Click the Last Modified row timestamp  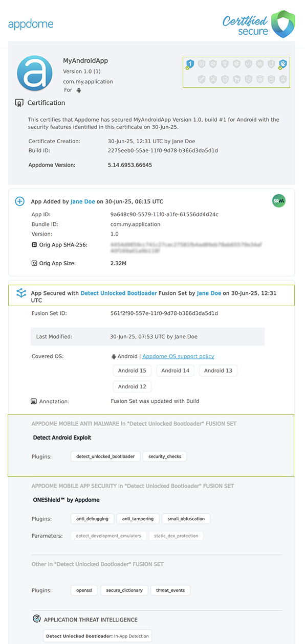pos(154,337)
